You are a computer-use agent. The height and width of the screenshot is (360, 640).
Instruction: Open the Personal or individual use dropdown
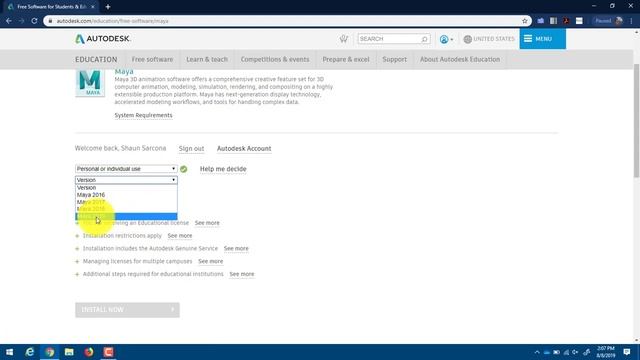pos(126,169)
